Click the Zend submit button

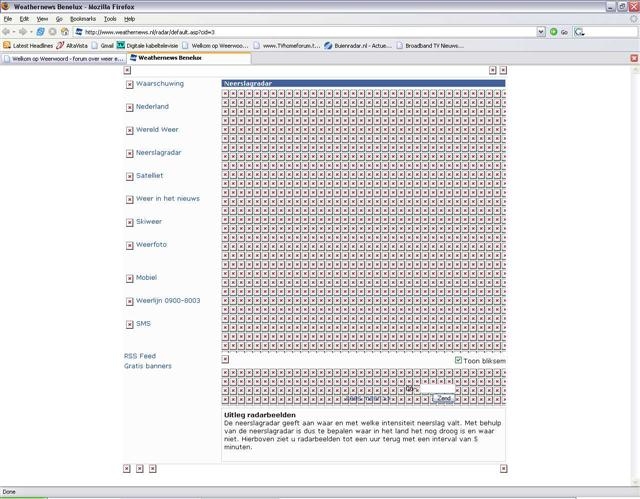coord(444,398)
